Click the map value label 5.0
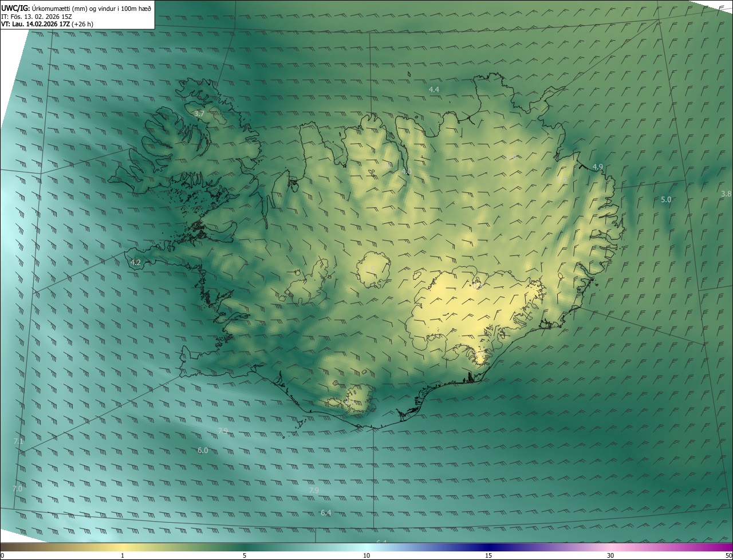Image resolution: width=733 pixels, height=560 pixels. click(x=666, y=199)
